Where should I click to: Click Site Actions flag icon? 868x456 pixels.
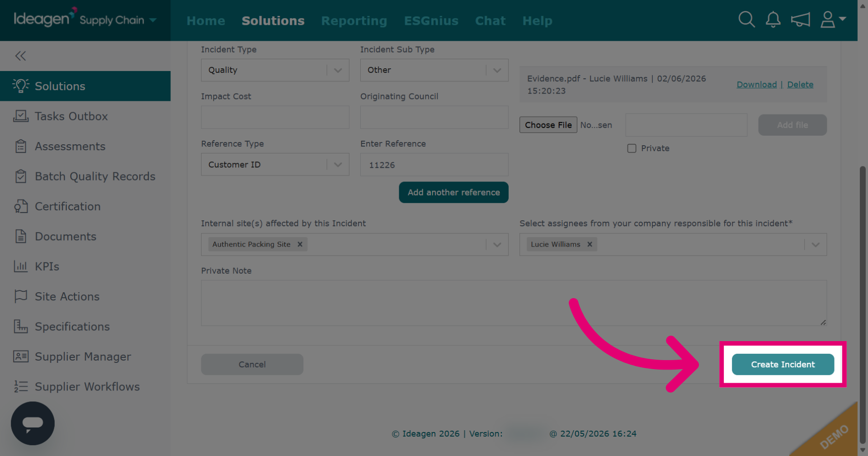20,296
